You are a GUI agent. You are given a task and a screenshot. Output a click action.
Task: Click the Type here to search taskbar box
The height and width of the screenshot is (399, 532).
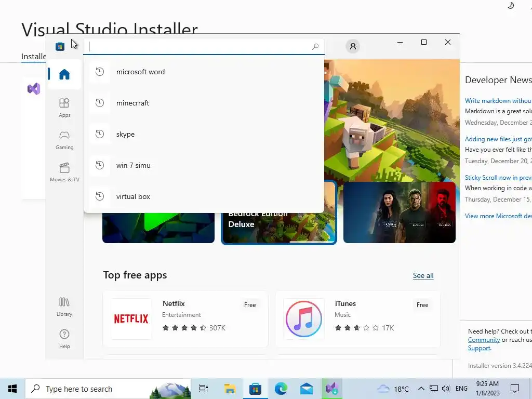[x=108, y=389]
